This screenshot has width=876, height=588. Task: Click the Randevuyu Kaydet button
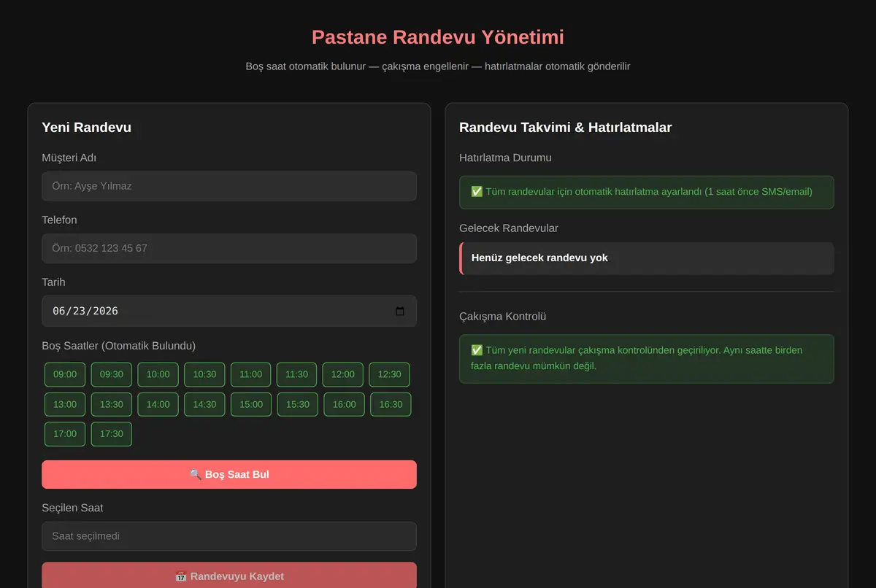pyautogui.click(x=229, y=576)
